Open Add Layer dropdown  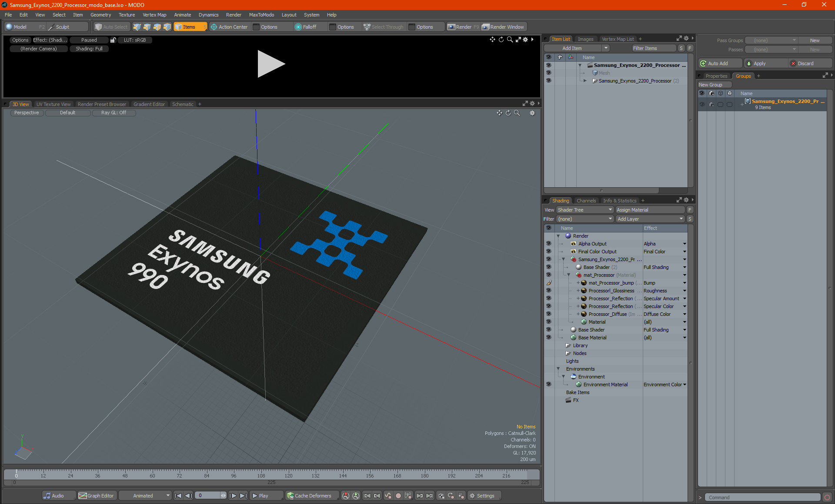[651, 219]
